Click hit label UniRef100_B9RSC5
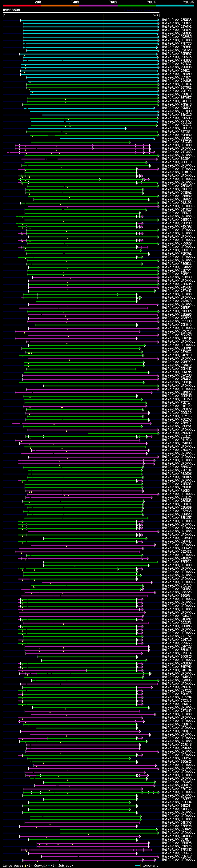 (177, 57)
